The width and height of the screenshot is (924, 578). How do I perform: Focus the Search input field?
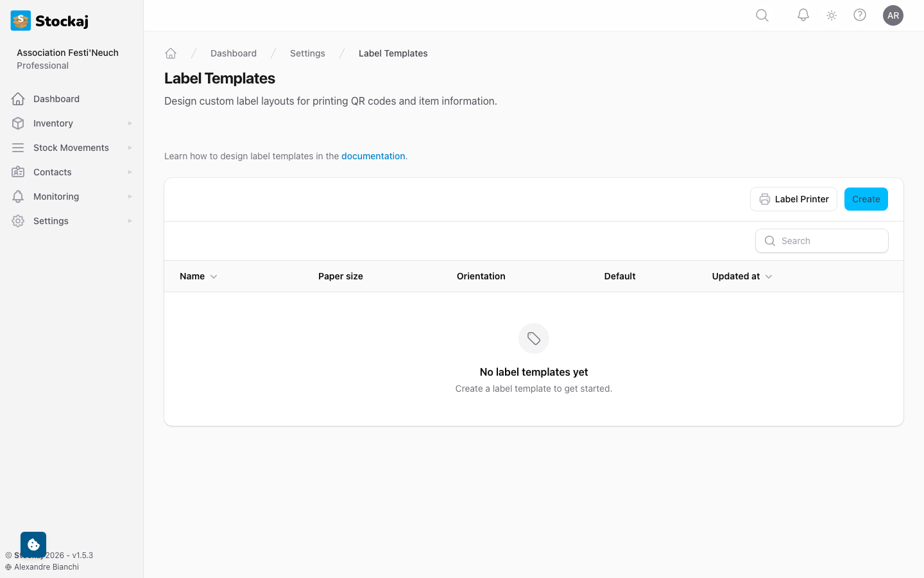pyautogui.click(x=822, y=241)
